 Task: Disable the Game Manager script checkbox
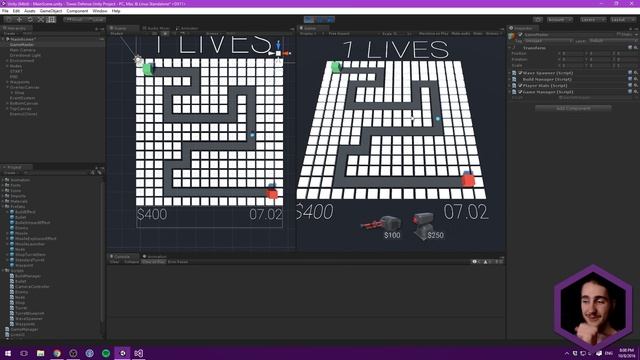(x=520, y=92)
